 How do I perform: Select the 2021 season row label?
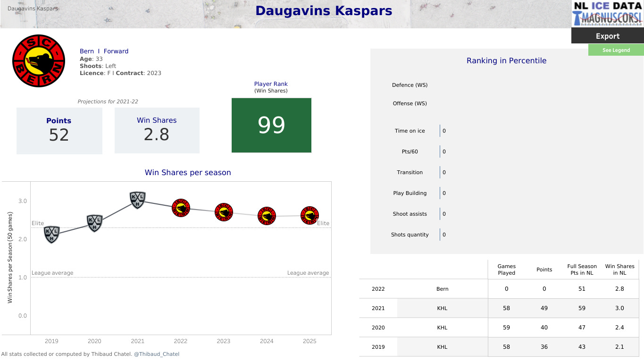378,308
